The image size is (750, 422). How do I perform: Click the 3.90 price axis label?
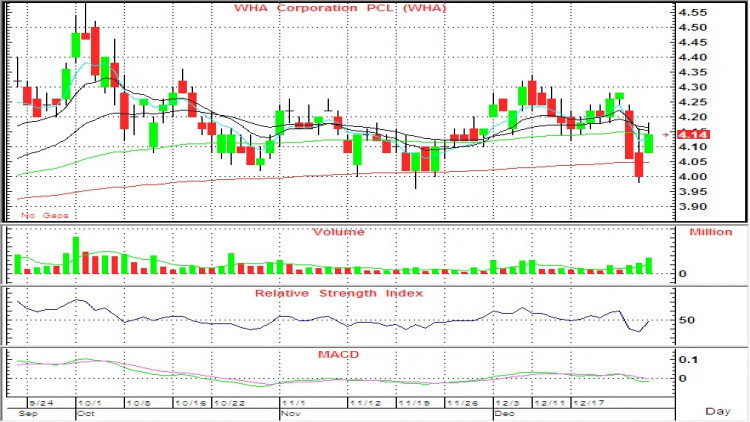tap(693, 207)
